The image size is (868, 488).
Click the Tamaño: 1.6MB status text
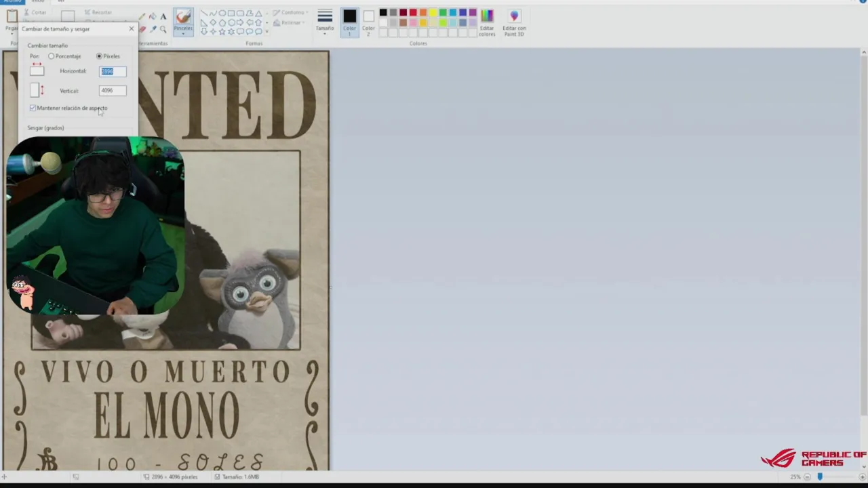(241, 476)
